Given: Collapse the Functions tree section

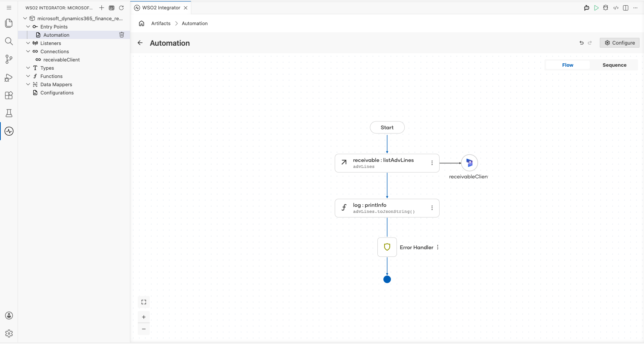Looking at the screenshot, I should (x=28, y=76).
